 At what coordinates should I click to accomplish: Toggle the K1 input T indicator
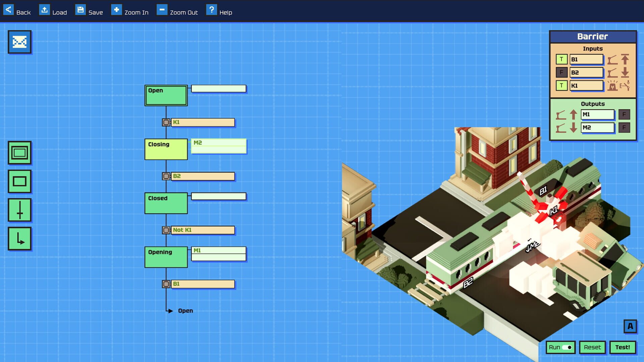pos(561,85)
